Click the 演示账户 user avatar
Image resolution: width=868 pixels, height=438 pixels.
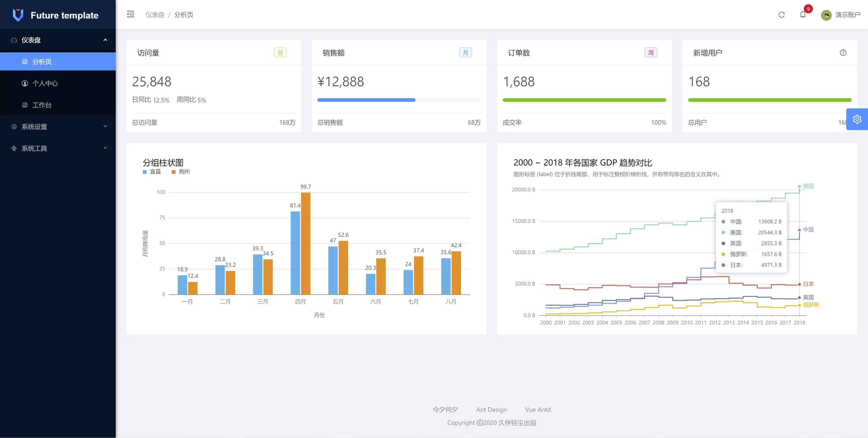tap(826, 15)
